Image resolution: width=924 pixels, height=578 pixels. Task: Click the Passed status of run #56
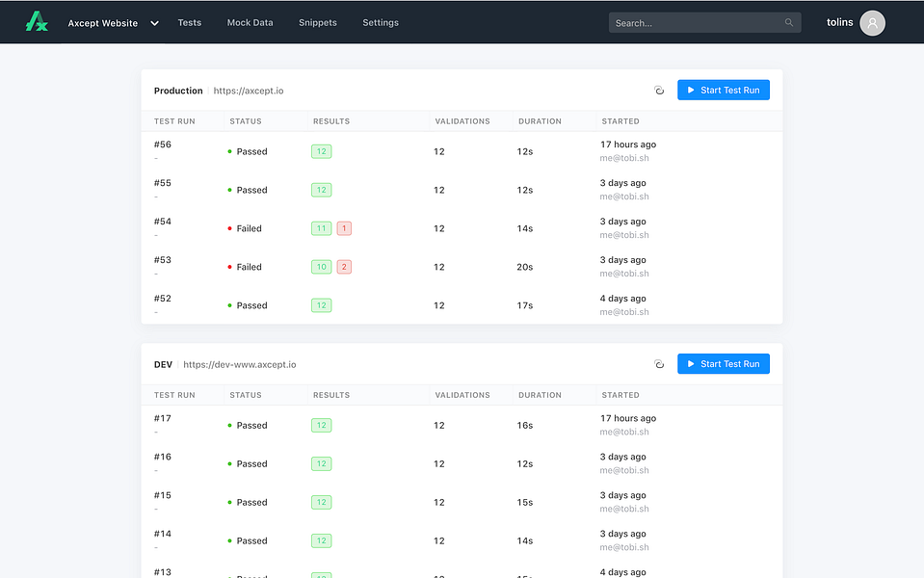[x=248, y=151]
